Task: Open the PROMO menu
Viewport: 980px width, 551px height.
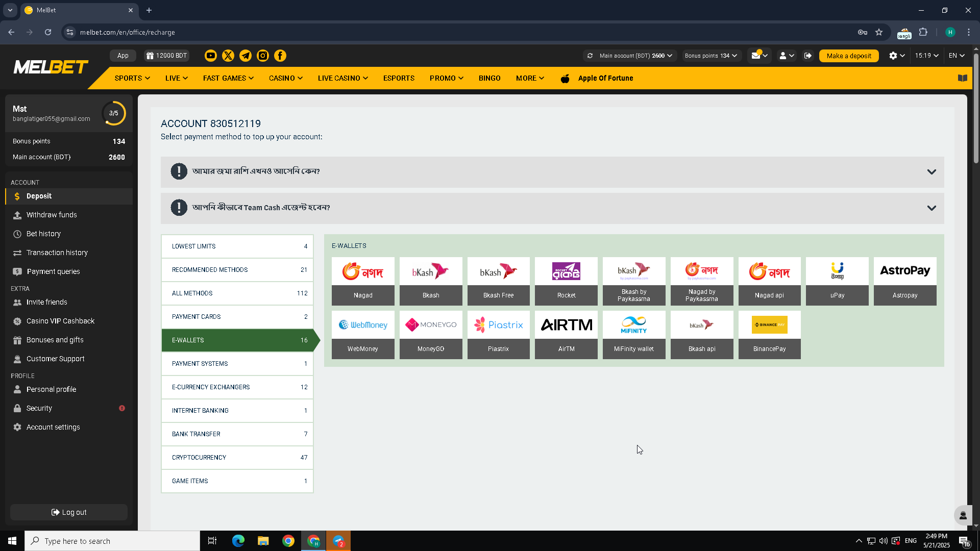Action: 446,78
